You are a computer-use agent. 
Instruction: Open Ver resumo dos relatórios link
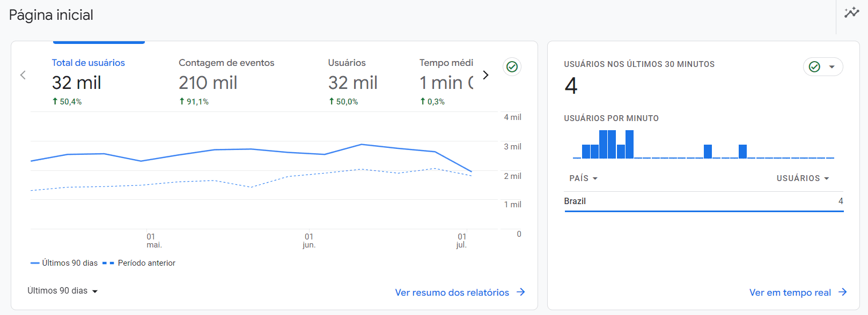[460, 292]
